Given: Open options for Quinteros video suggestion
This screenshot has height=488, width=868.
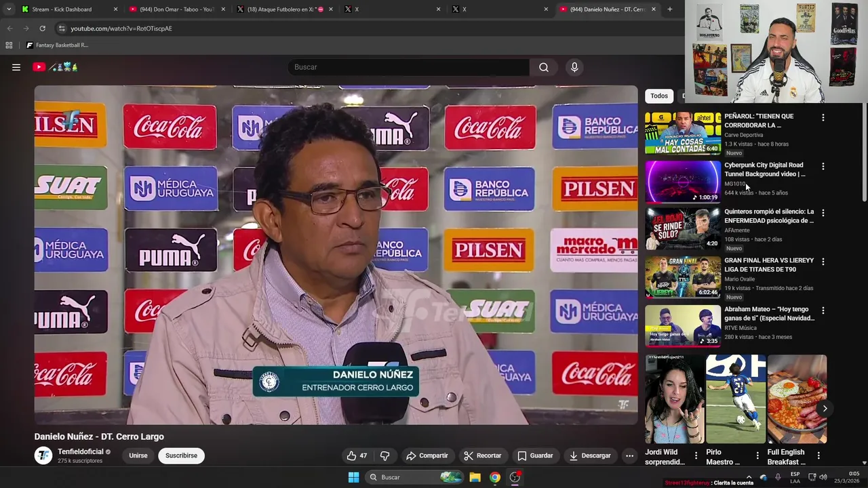Looking at the screenshot, I should tap(823, 213).
